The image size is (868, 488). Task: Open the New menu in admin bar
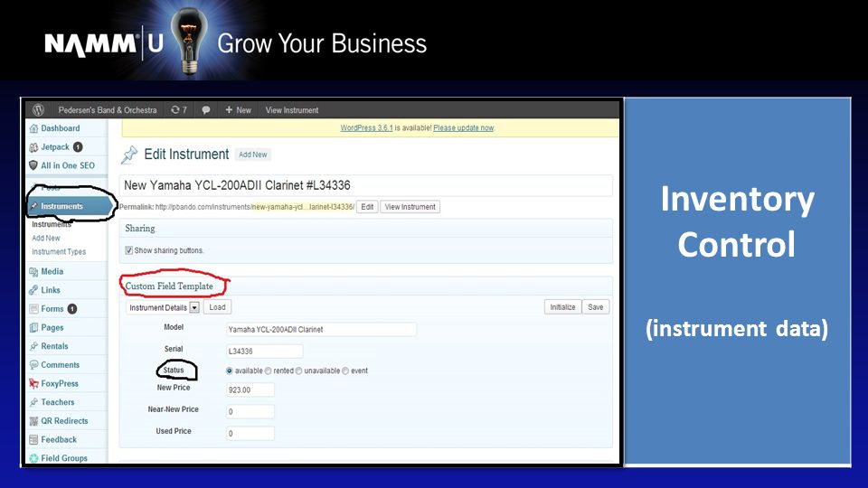[238, 110]
